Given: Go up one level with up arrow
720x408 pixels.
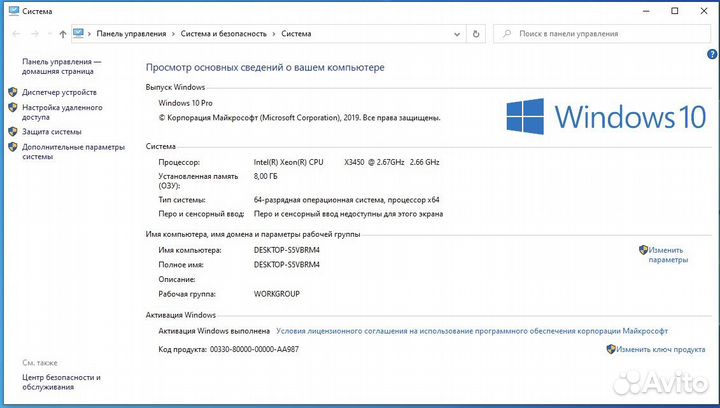Looking at the screenshot, I should 63,34.
